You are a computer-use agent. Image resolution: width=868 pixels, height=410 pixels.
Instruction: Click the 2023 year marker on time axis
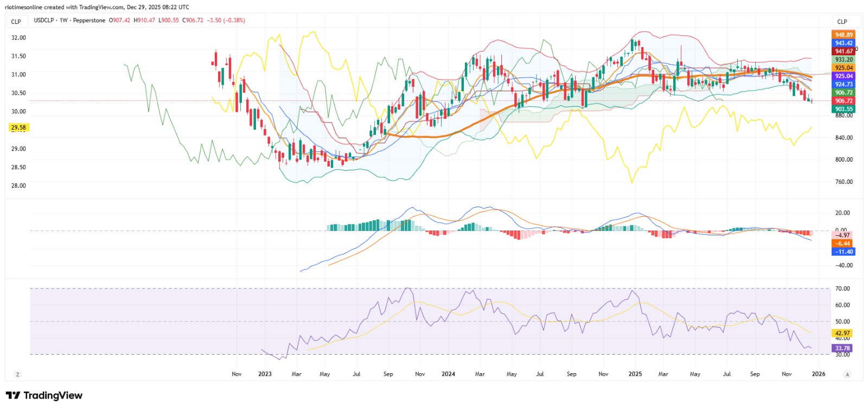click(x=265, y=374)
